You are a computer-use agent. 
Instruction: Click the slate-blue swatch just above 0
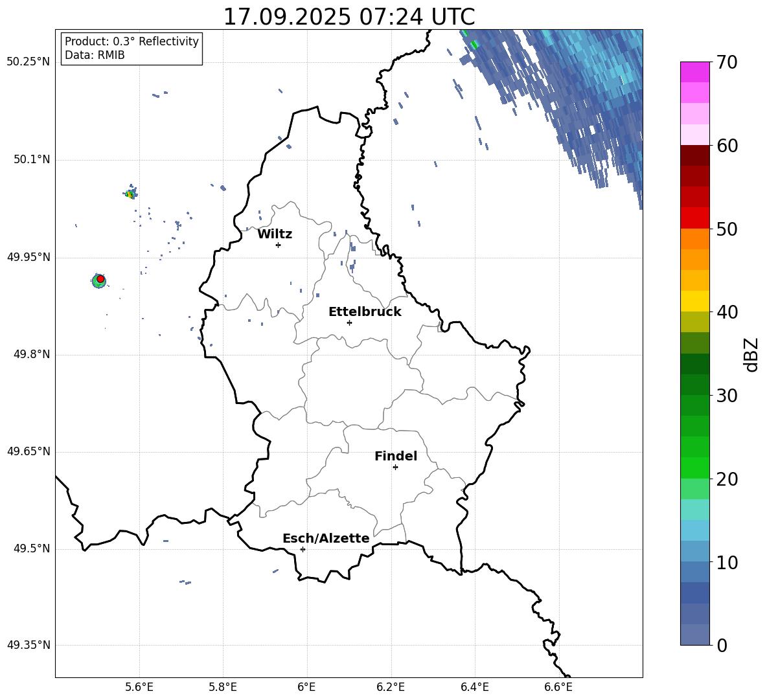(x=694, y=635)
